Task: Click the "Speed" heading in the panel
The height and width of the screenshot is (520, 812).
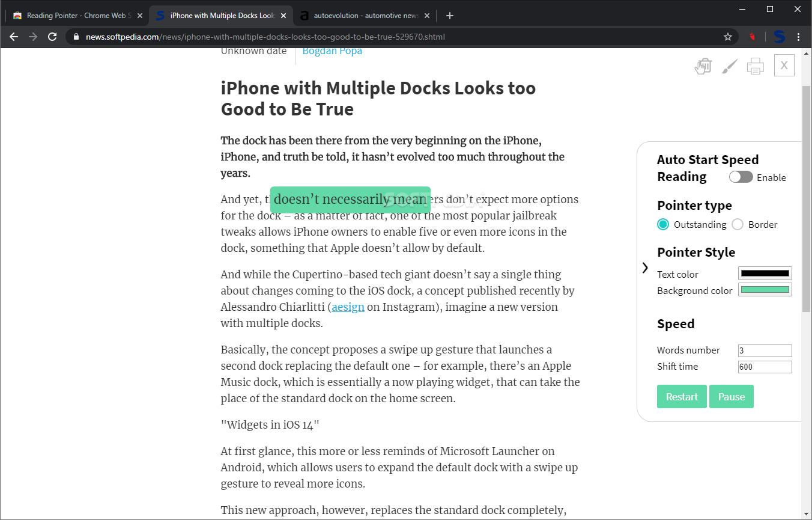Action: (x=676, y=324)
